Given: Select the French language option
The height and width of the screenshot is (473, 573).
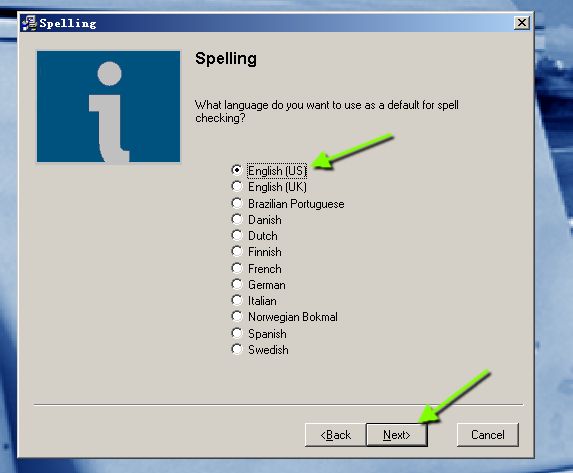Looking at the screenshot, I should 237,268.
